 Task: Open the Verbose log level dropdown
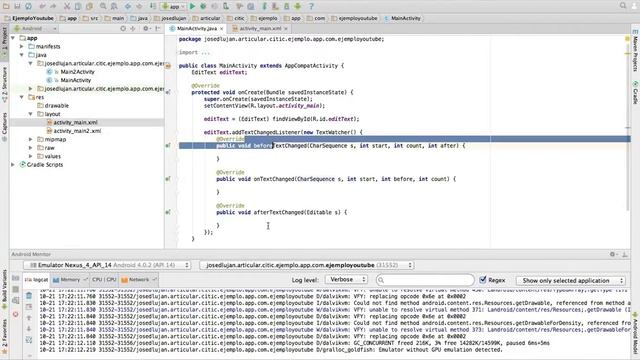(346, 280)
